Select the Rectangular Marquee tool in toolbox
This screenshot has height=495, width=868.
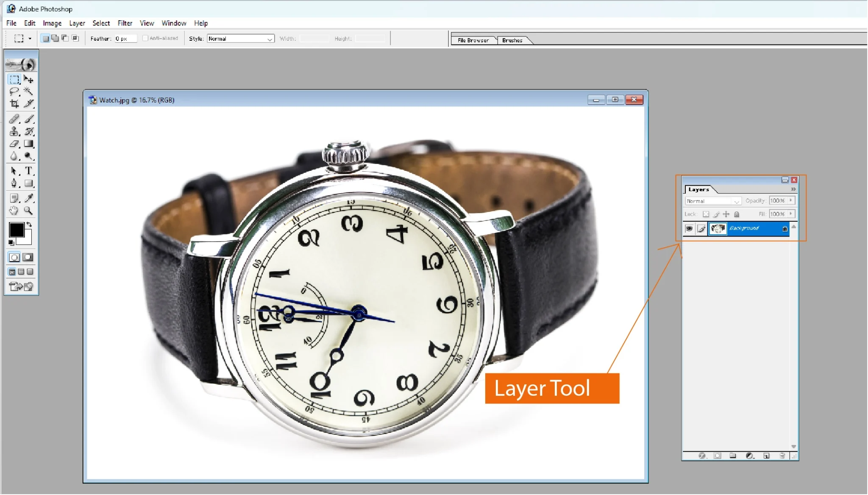[14, 79]
